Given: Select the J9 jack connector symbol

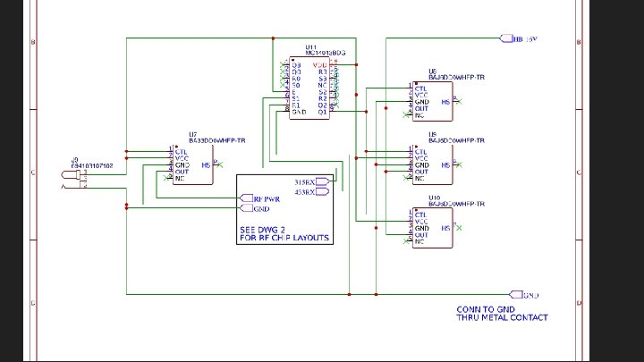Looking at the screenshot, I should click(74, 180).
